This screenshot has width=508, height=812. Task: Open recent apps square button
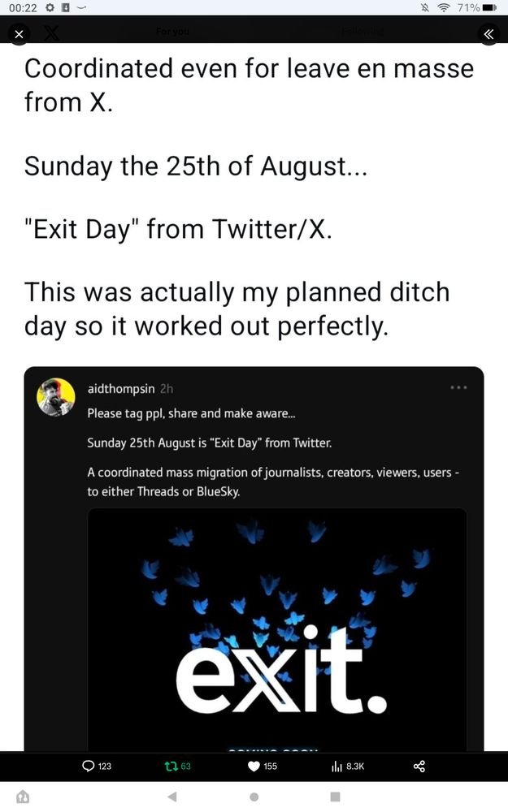335,797
